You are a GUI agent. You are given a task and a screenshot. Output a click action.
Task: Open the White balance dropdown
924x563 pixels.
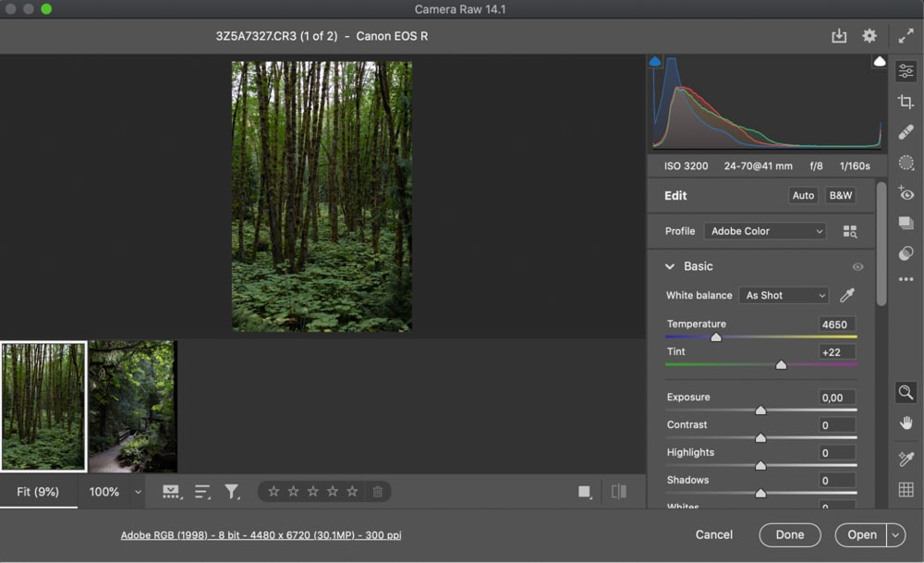tap(783, 295)
